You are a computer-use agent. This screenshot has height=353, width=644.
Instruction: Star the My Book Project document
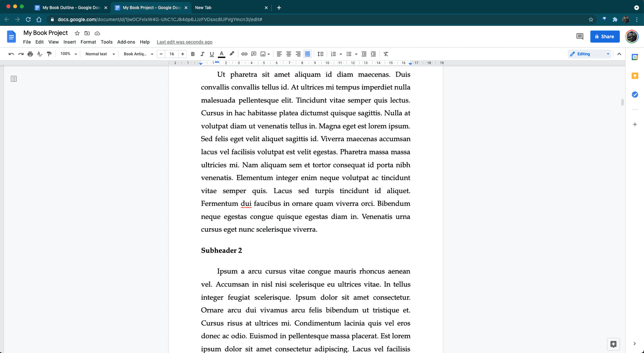[x=77, y=33]
